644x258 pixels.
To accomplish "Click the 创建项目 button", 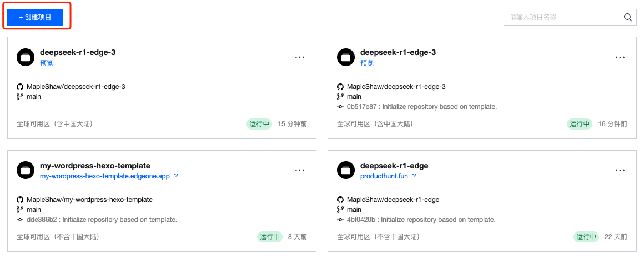I will point(35,17).
